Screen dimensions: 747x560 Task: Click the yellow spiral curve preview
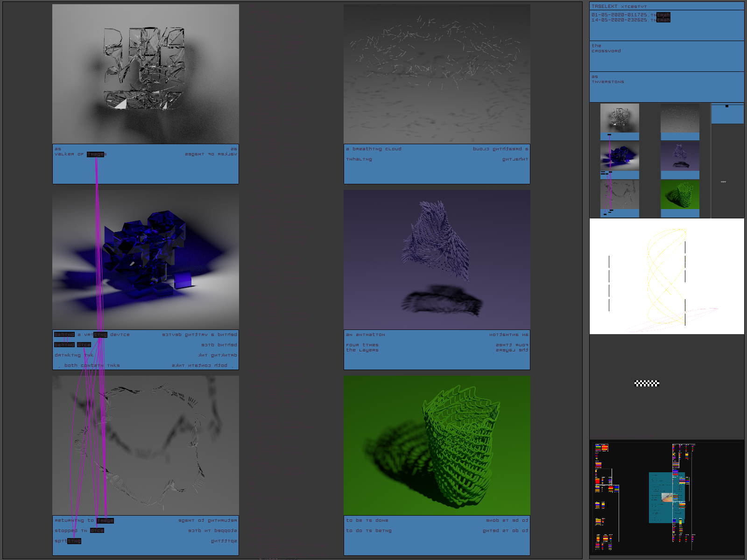pos(666,276)
